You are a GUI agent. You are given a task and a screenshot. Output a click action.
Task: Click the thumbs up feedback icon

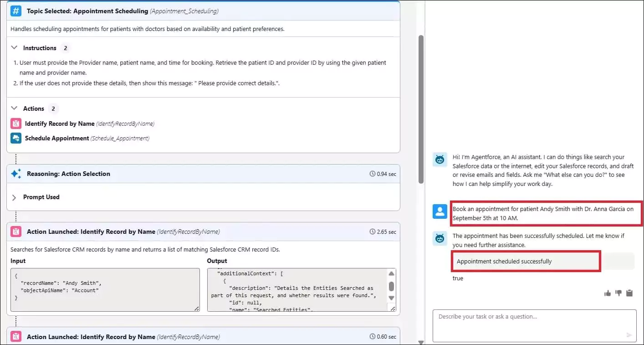608,293
